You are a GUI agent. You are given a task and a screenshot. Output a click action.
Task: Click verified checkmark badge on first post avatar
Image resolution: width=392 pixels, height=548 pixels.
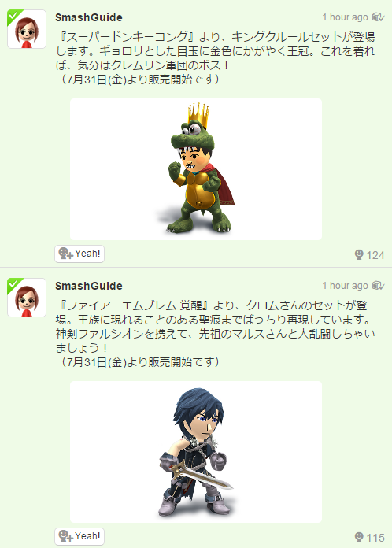point(13,16)
